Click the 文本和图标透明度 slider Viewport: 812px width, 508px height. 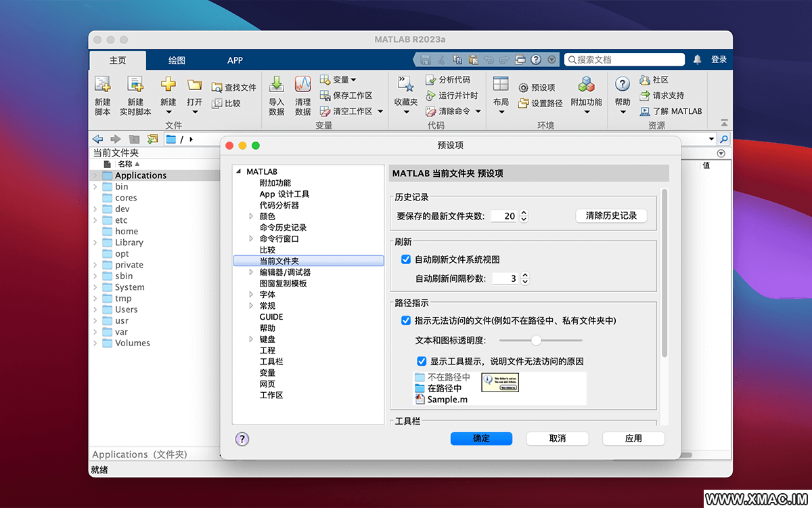point(540,340)
